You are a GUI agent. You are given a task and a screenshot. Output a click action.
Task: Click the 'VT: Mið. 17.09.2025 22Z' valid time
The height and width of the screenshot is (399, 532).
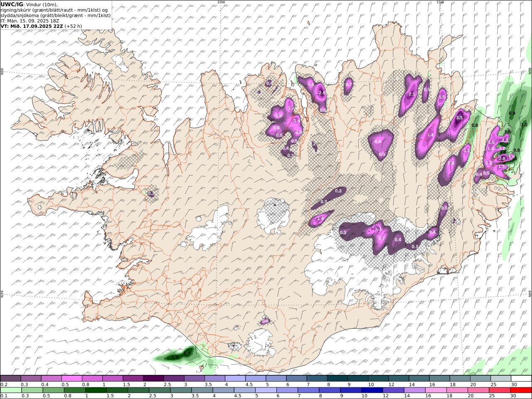point(32,26)
